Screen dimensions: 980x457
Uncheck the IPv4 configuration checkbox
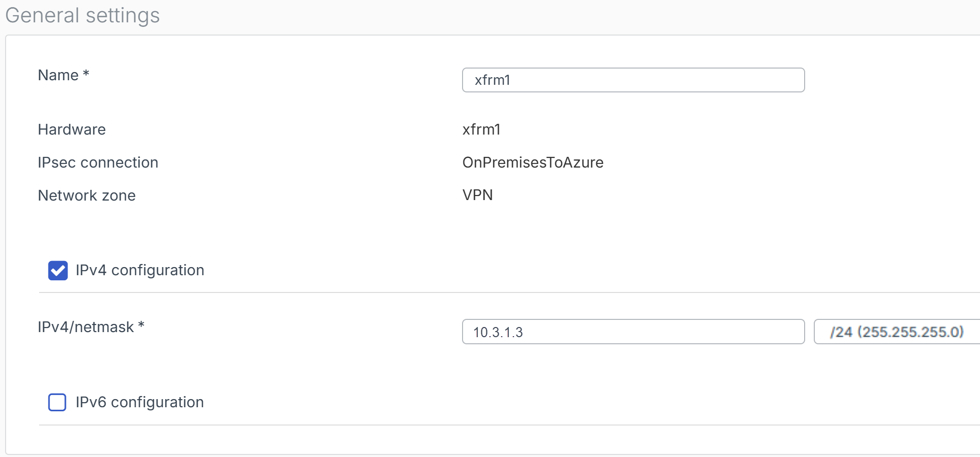pyautogui.click(x=58, y=271)
